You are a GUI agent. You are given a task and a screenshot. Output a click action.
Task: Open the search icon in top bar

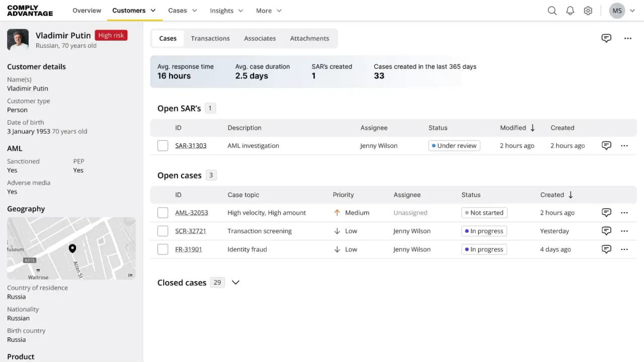coord(552,11)
